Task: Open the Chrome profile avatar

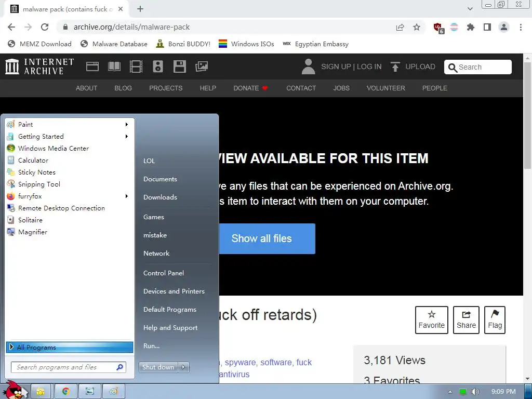Action: 504,27
